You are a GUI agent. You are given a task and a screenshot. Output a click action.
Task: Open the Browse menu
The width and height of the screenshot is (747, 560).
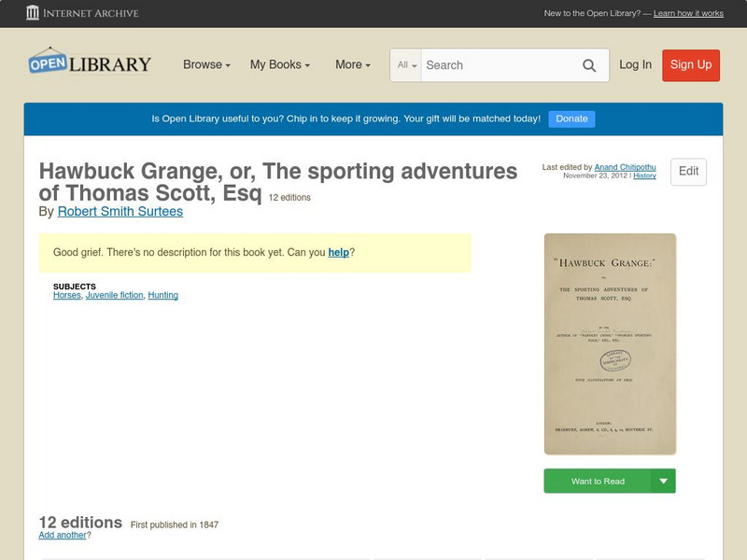point(206,64)
